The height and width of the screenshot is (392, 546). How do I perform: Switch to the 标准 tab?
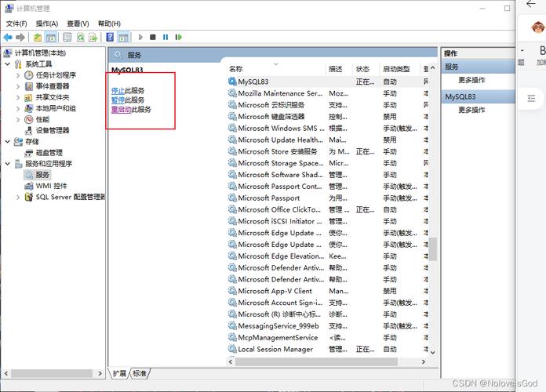140,373
